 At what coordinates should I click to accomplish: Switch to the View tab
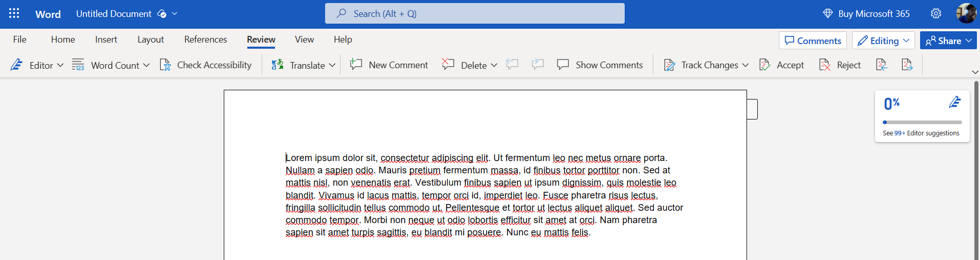tap(304, 39)
